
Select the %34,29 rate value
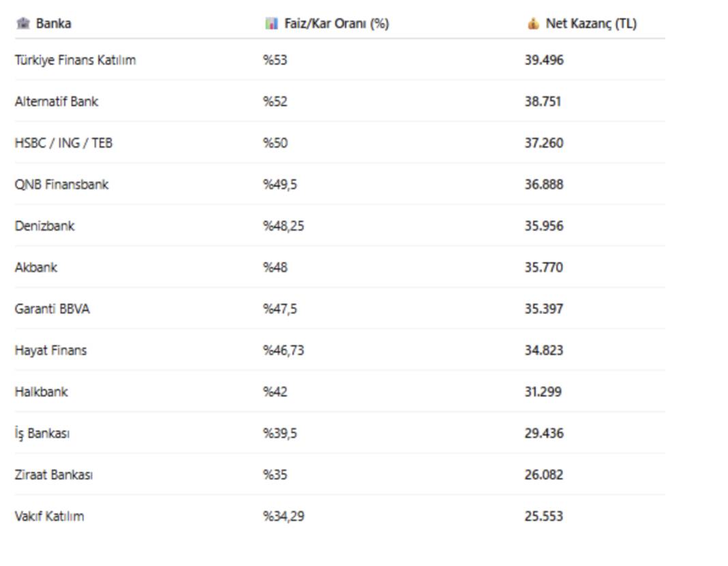(x=283, y=516)
